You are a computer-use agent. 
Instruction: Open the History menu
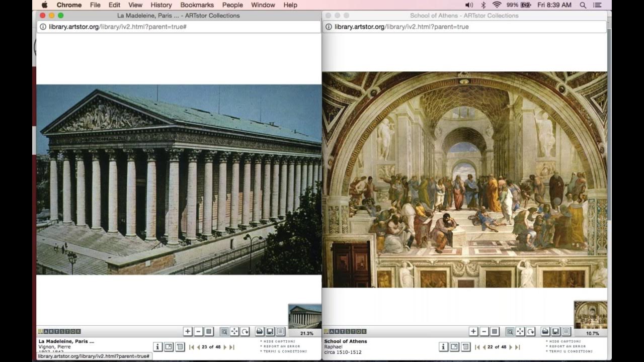coord(161,5)
